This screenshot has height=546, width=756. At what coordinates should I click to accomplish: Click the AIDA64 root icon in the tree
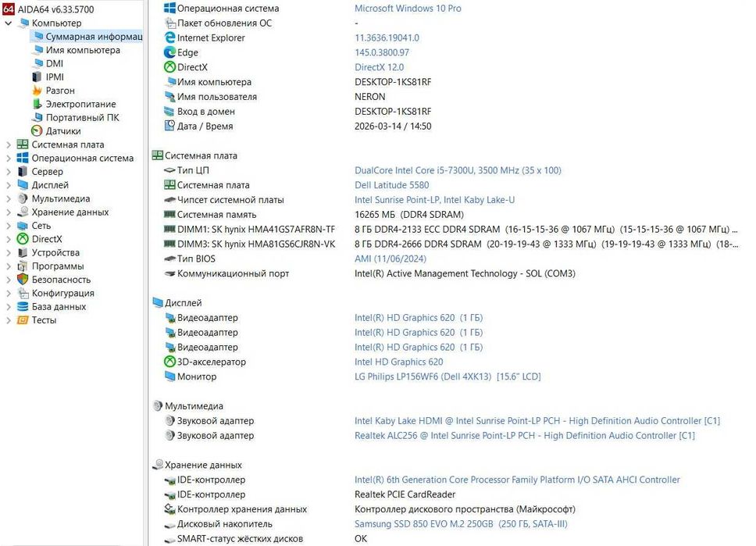(x=9, y=9)
